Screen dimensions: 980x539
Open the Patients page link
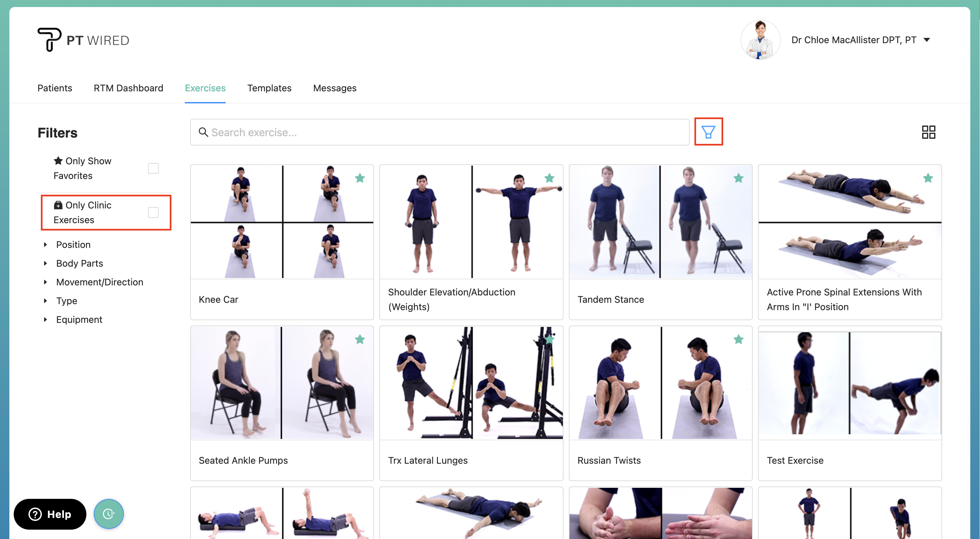click(54, 88)
